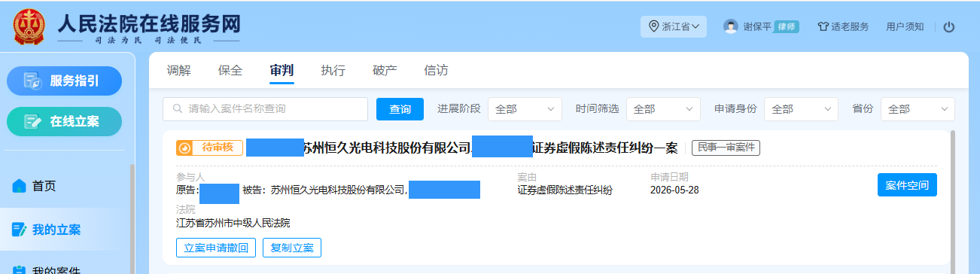This screenshot has height=274, width=980.
Task: Click the 服务指引 button icon
Action: pyautogui.click(x=32, y=81)
